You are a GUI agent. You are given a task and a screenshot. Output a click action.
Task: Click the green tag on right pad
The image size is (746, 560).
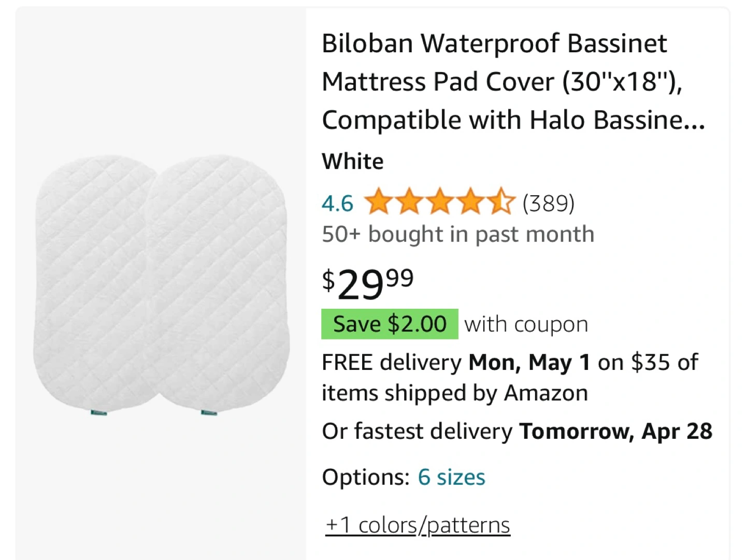(210, 412)
